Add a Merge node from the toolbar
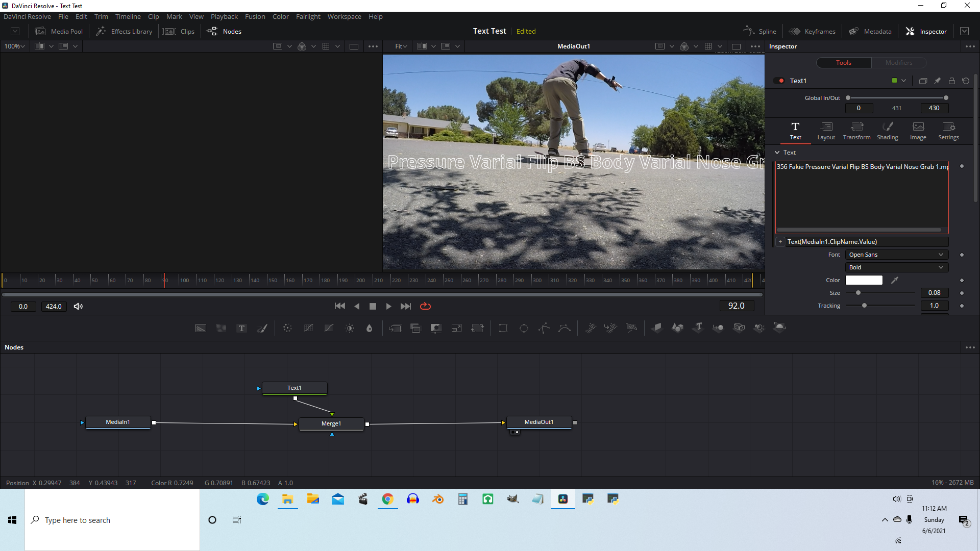980x551 pixels. tap(395, 328)
